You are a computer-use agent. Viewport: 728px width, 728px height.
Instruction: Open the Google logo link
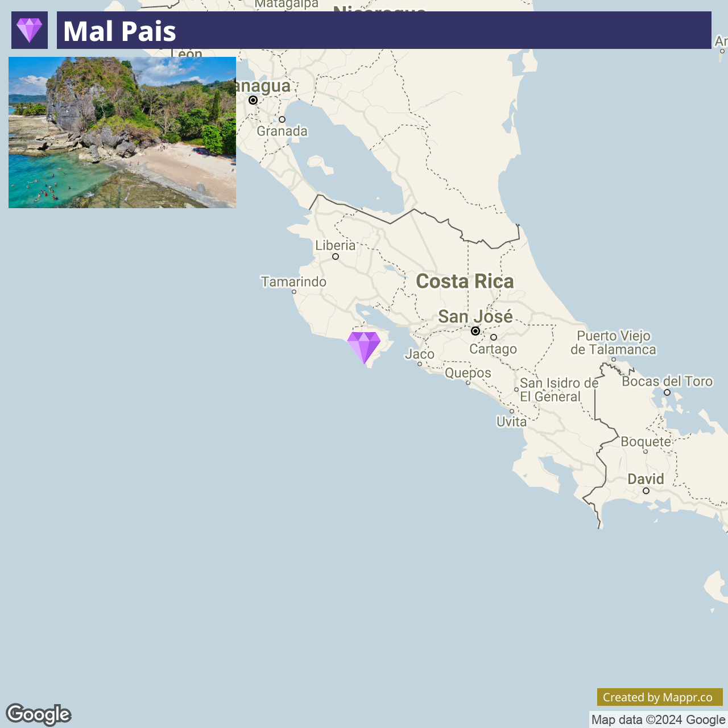click(39, 714)
